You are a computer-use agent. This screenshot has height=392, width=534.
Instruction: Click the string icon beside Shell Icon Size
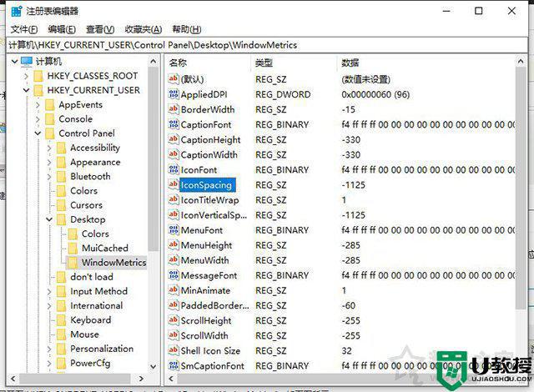174,350
